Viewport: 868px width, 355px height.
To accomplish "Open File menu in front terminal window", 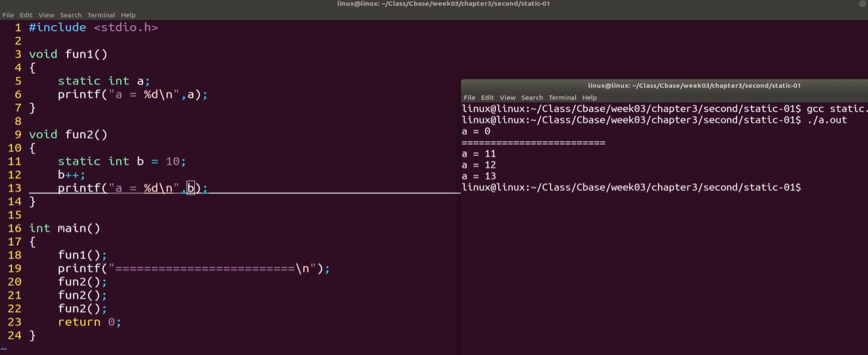I will (469, 97).
